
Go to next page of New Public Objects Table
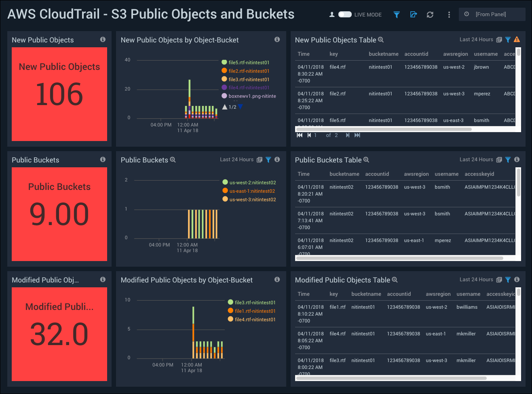coord(348,135)
